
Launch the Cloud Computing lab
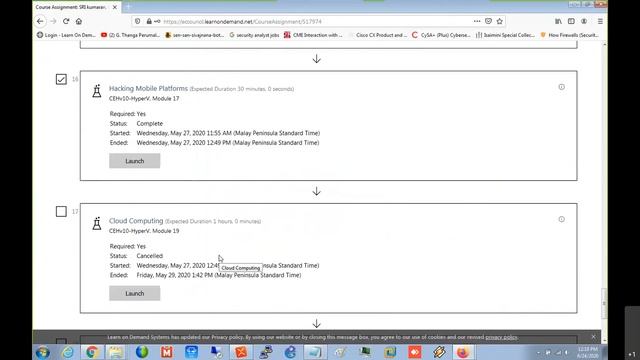(135, 293)
